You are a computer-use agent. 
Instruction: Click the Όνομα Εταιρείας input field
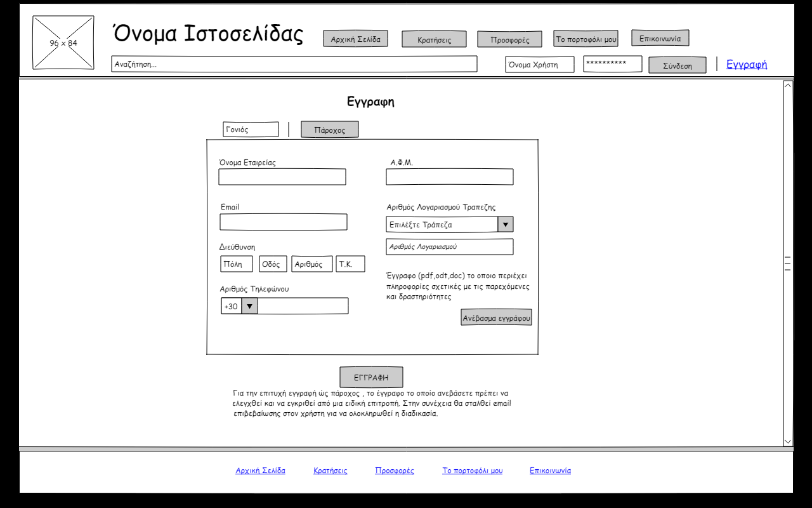(x=282, y=177)
